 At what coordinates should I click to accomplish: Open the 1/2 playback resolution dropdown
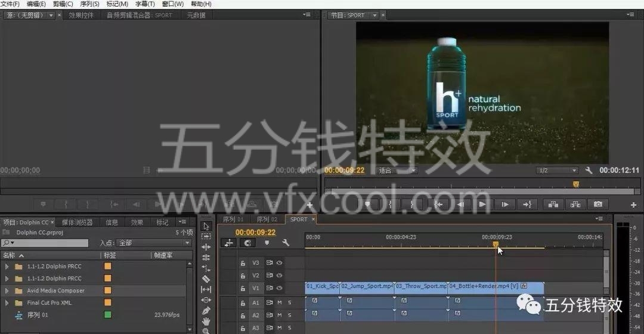click(558, 170)
